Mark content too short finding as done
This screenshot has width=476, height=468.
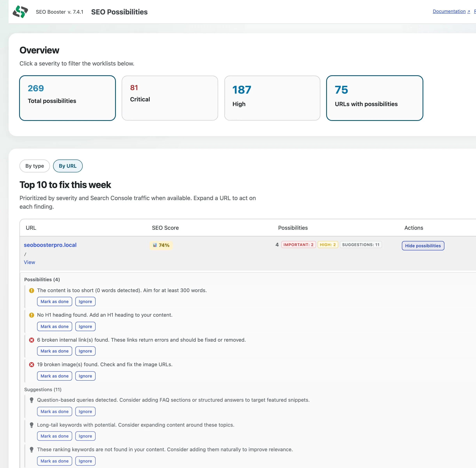click(x=55, y=302)
